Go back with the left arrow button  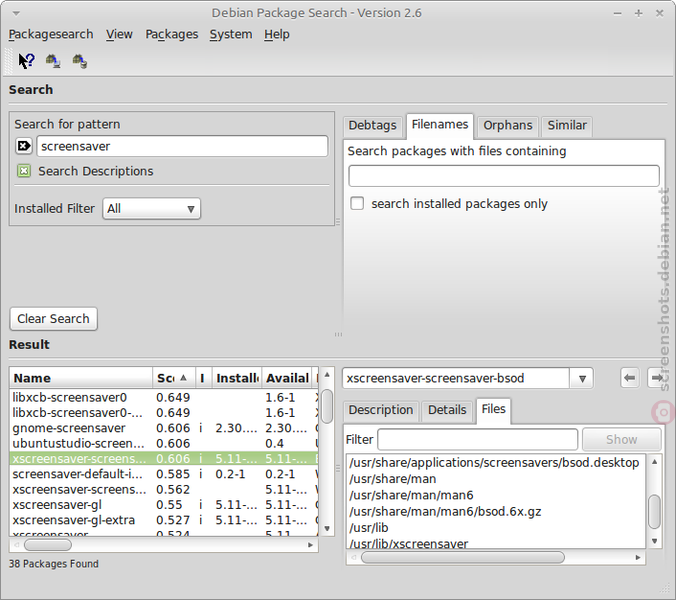click(x=629, y=378)
